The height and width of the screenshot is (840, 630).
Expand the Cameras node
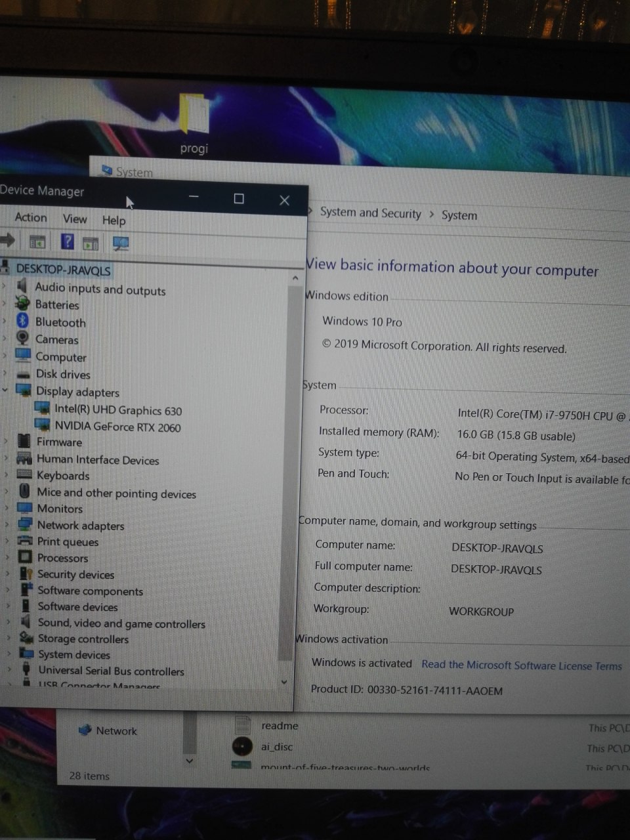(x=5, y=338)
